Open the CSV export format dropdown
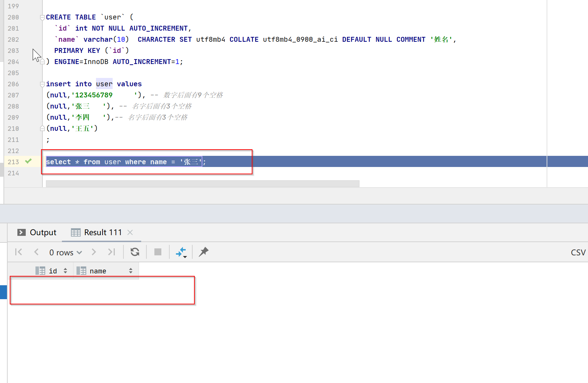This screenshot has width=588, height=383. pyautogui.click(x=578, y=252)
